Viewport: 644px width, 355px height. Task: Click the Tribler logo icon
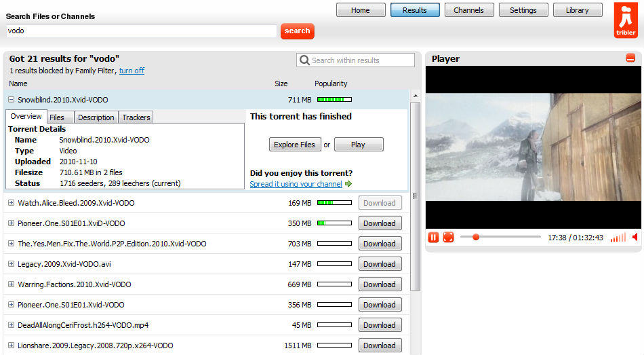click(x=626, y=20)
